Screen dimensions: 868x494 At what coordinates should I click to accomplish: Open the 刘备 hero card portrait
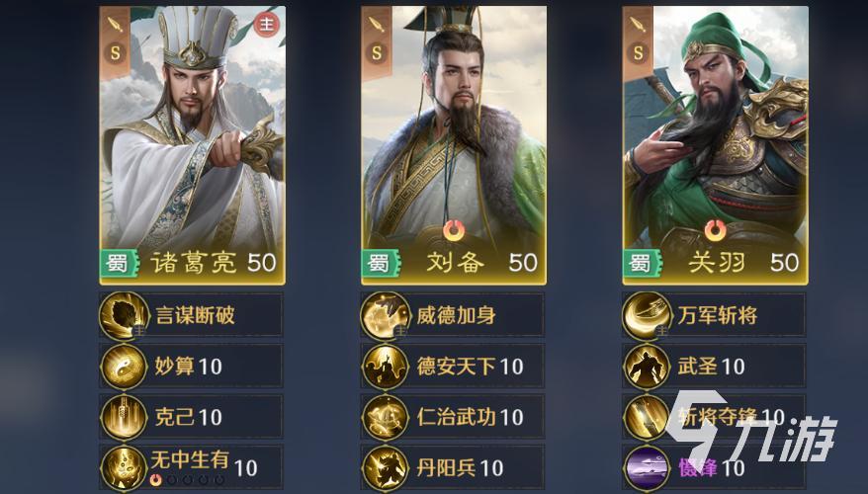pos(454,145)
